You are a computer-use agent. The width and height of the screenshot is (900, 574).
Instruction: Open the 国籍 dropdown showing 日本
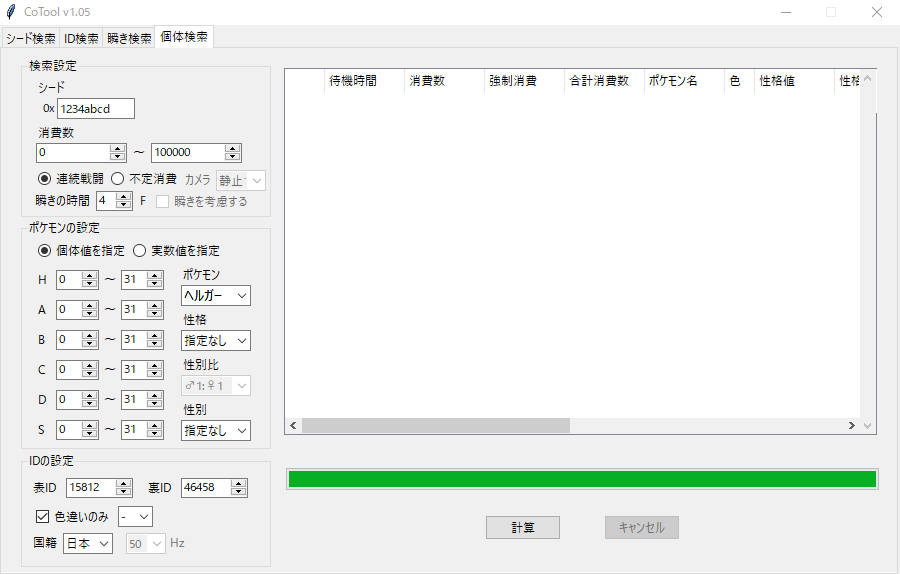[x=88, y=544]
